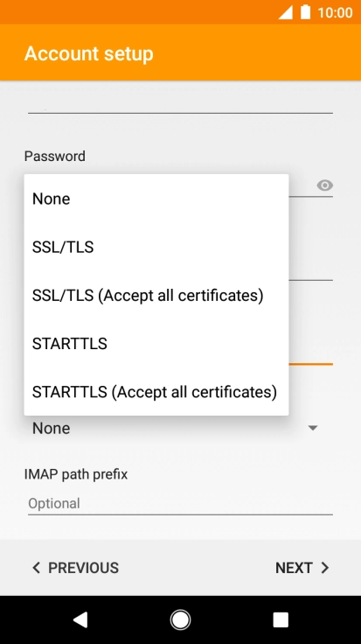
Task: Open the None dropdown arrow below list
Action: click(313, 428)
